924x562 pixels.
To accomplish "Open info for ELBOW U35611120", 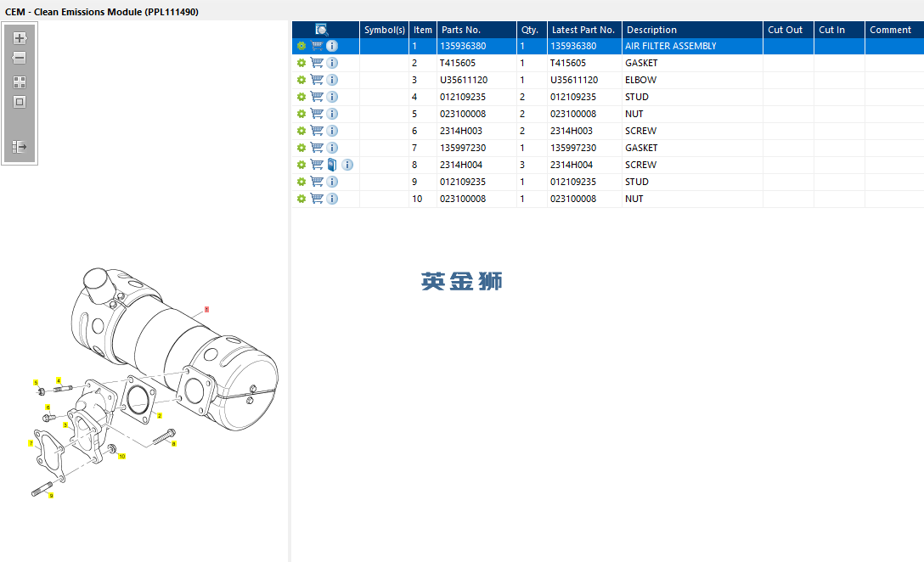I will pos(332,80).
